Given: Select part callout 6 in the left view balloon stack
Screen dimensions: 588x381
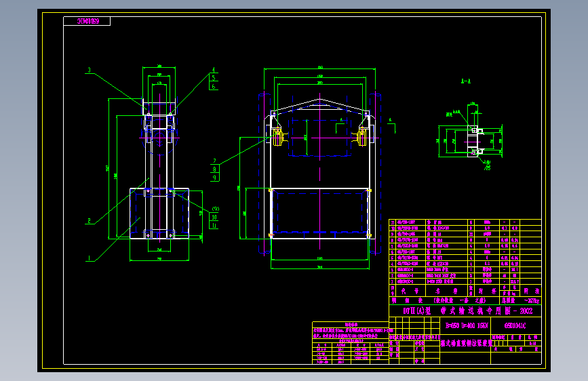Looking at the screenshot, I should click(x=214, y=86).
